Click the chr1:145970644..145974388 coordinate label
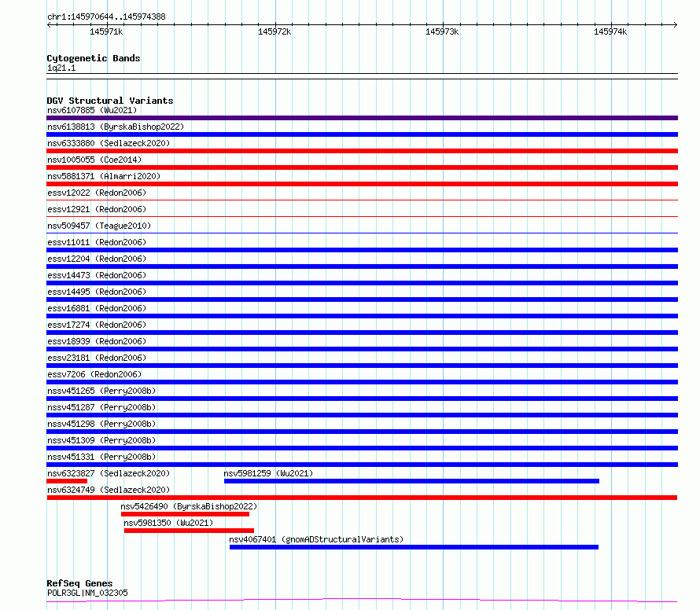This screenshot has width=700, height=610. click(x=106, y=17)
